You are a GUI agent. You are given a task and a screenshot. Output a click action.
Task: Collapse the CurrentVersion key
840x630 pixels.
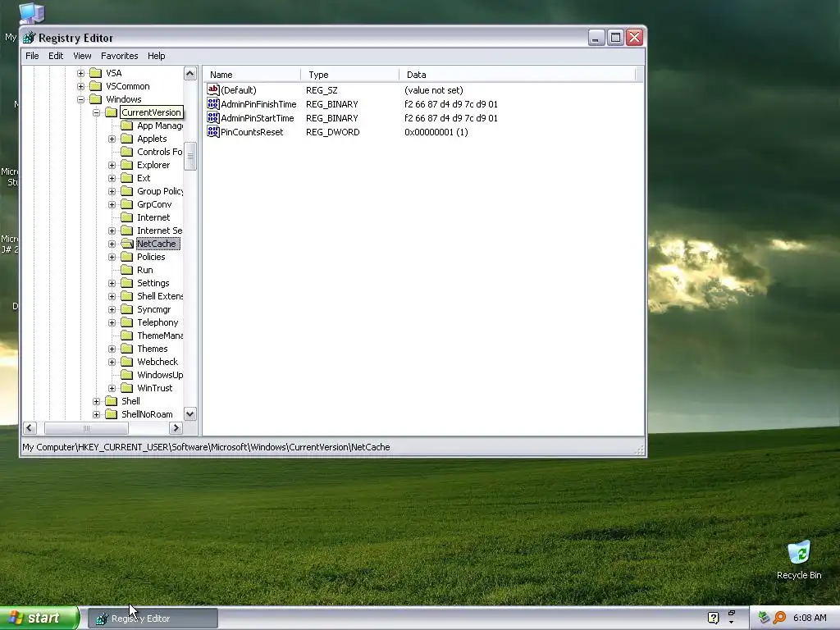(x=97, y=112)
